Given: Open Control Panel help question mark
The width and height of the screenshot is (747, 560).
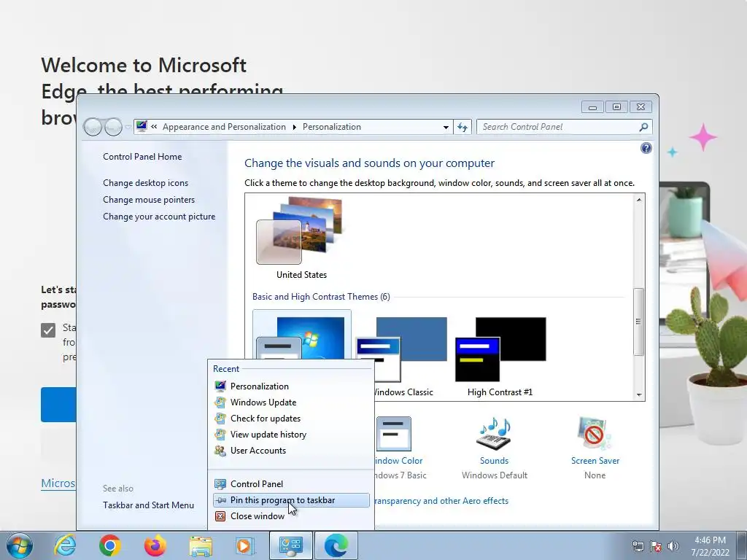Looking at the screenshot, I should tap(646, 148).
